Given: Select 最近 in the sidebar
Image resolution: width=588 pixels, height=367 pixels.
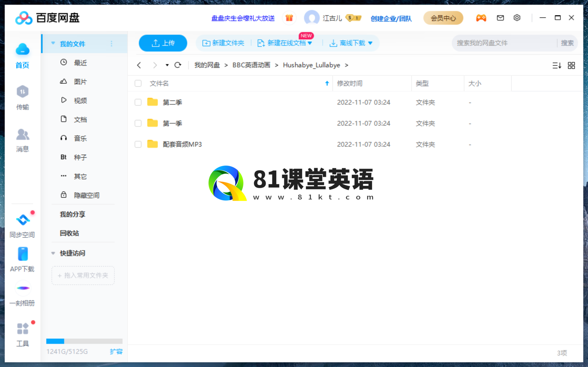Looking at the screenshot, I should 80,62.
